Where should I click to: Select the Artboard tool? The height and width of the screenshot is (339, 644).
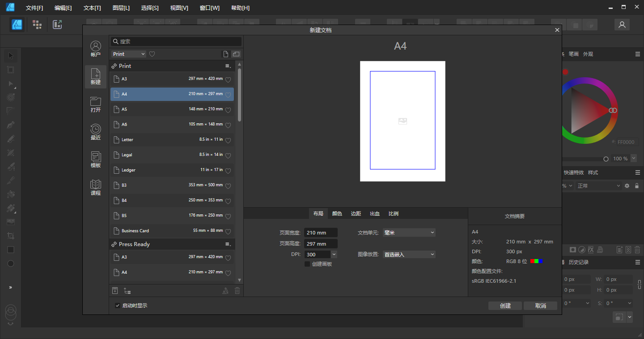pos(11,70)
